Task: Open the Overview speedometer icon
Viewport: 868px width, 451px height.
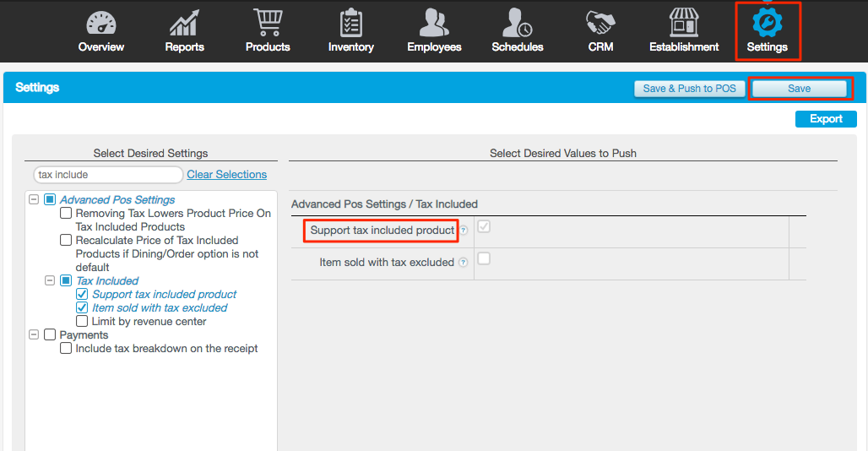Action: click(x=101, y=24)
